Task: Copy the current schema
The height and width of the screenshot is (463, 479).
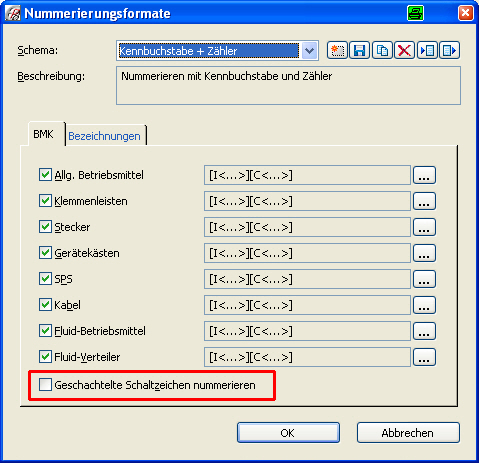Action: tap(382, 51)
